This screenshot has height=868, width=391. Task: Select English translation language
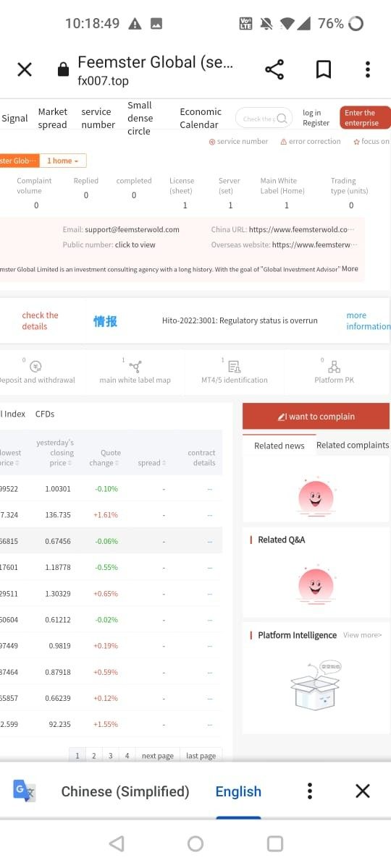[238, 791]
